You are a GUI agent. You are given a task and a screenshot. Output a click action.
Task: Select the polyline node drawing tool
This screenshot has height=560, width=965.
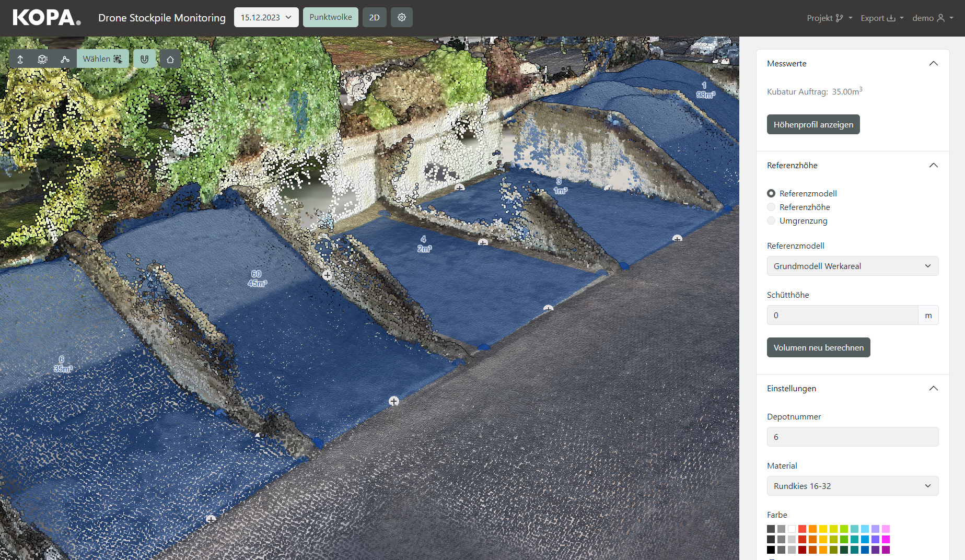pos(65,59)
